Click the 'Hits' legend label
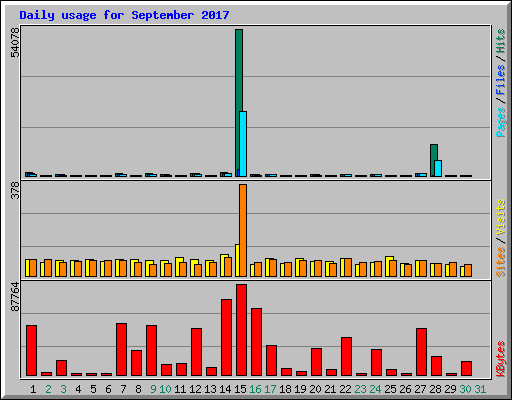The height and width of the screenshot is (400, 512). (500, 41)
